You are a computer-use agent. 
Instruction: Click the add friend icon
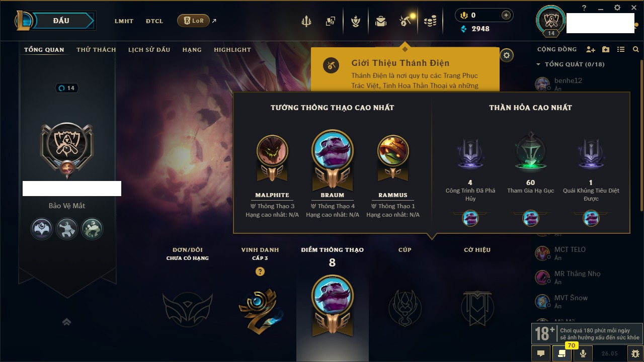(591, 49)
